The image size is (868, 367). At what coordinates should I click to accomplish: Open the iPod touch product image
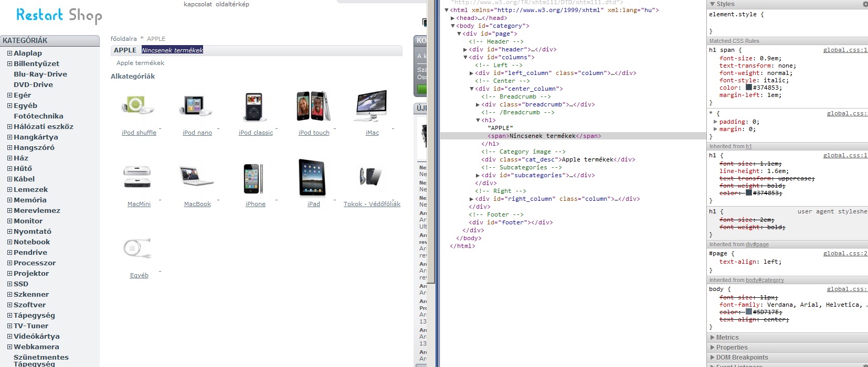coord(313,106)
